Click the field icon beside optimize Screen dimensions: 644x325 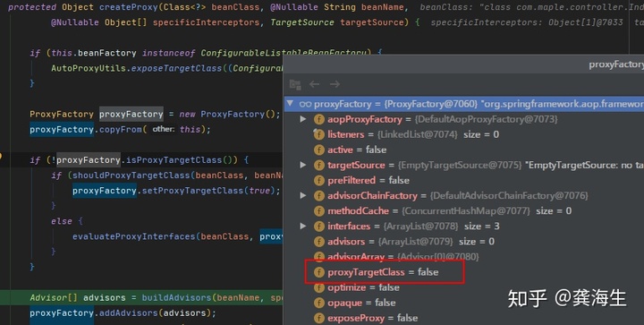point(319,287)
